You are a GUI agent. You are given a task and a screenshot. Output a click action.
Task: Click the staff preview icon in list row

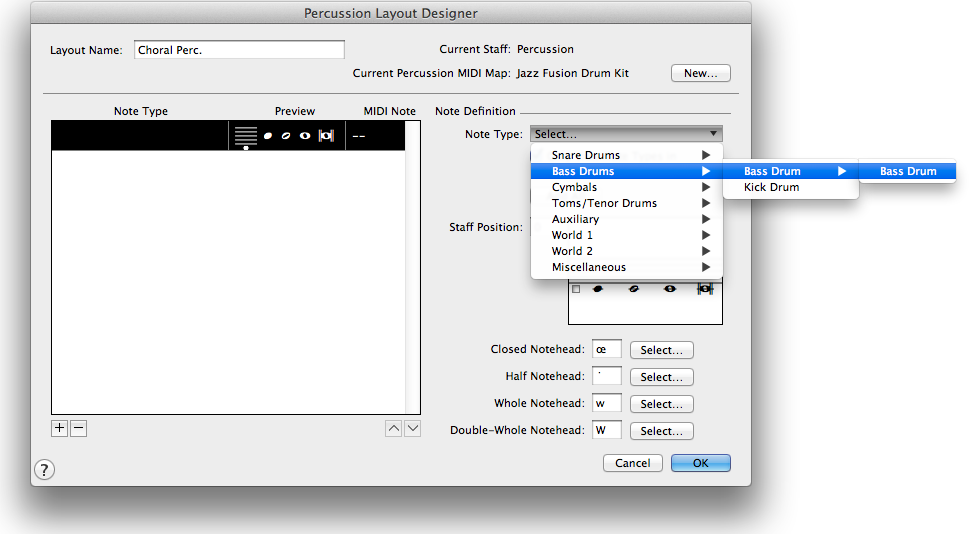246,136
